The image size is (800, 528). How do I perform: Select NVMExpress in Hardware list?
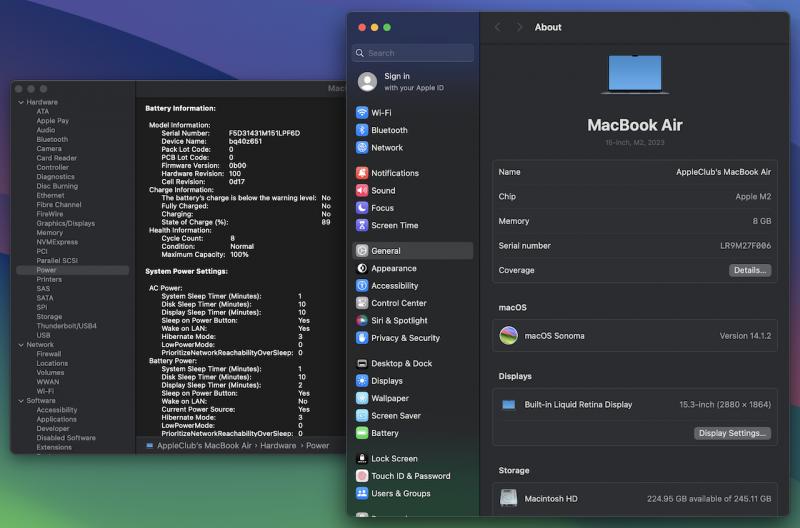click(x=57, y=242)
